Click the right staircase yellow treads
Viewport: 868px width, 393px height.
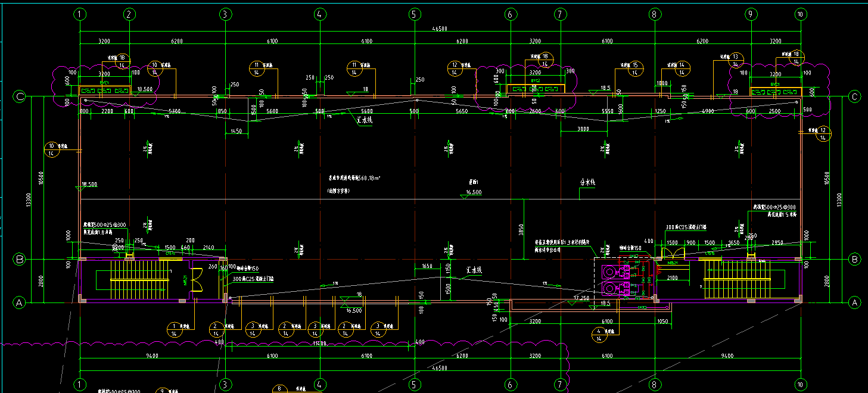729,280
